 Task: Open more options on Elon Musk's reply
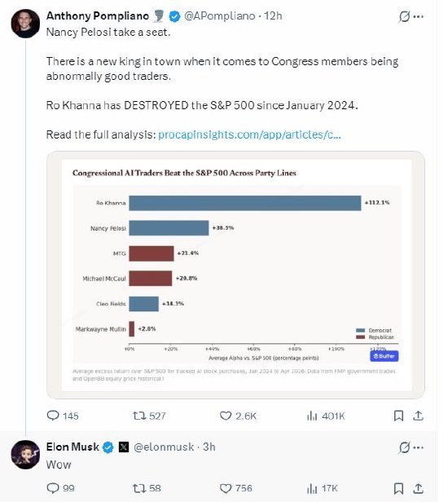[x=419, y=447]
